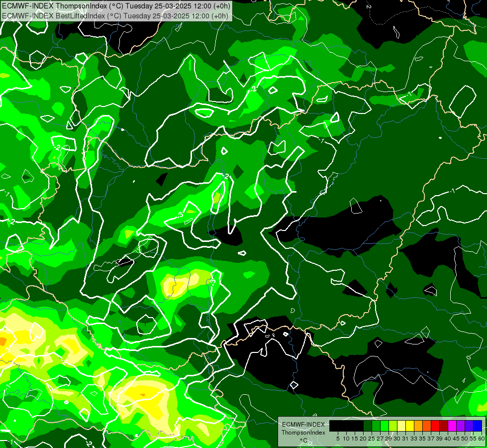Click legend scale value '37'
Viewport: 487px width, 448px height.
point(431,439)
